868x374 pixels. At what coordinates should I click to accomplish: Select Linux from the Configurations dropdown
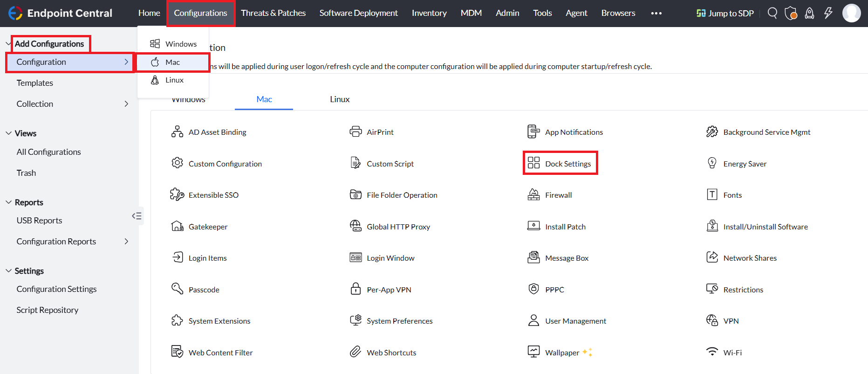(174, 80)
